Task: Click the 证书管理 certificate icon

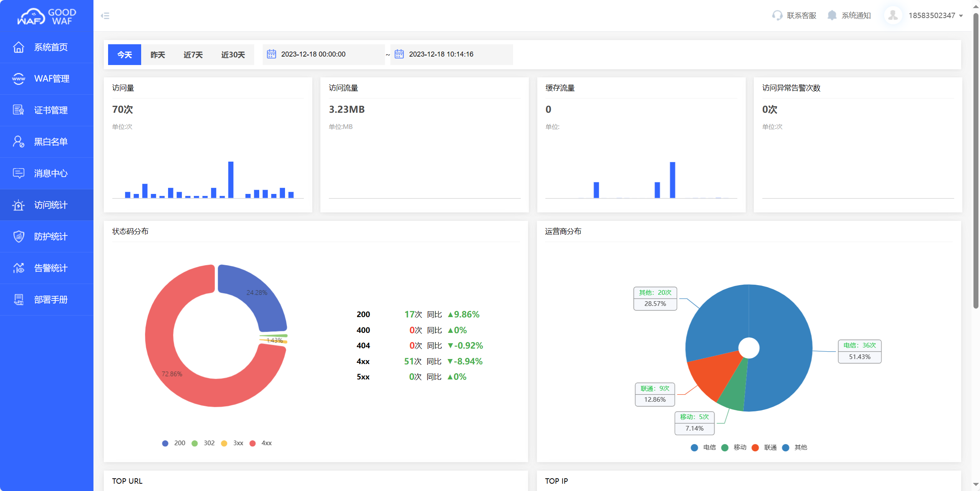Action: point(18,110)
